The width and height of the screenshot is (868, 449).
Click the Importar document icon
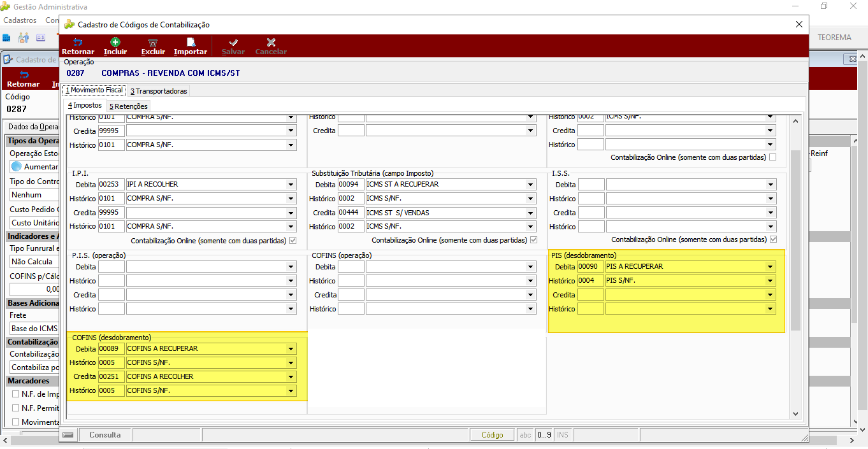pyautogui.click(x=191, y=42)
